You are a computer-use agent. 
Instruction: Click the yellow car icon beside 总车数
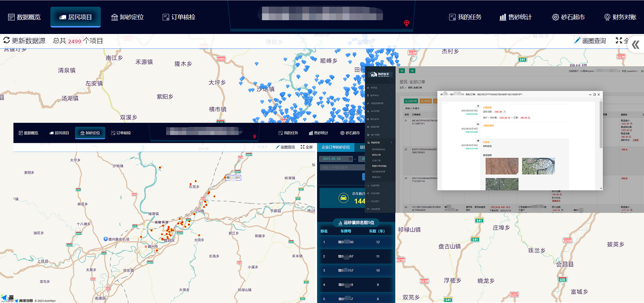(343, 198)
